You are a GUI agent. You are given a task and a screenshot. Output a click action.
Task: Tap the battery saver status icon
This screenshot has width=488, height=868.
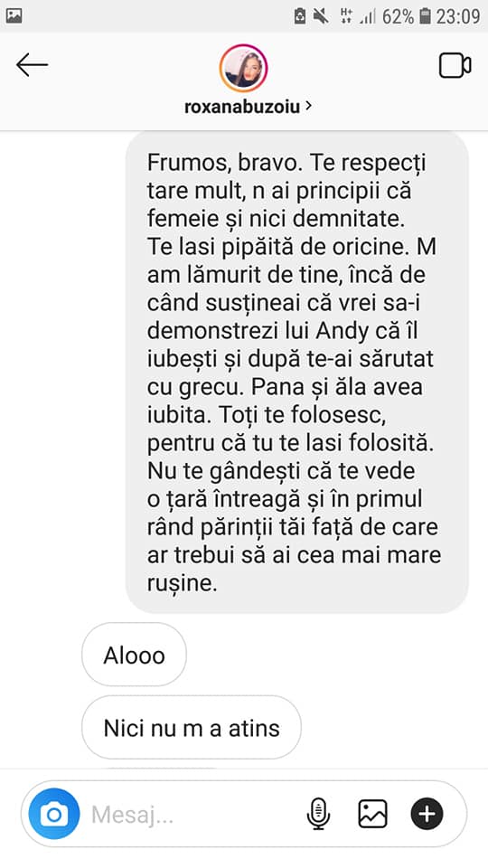[x=299, y=16]
